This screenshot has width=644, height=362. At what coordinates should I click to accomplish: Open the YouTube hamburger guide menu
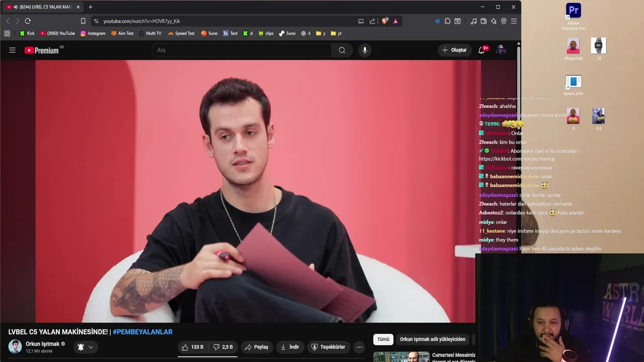click(x=12, y=50)
